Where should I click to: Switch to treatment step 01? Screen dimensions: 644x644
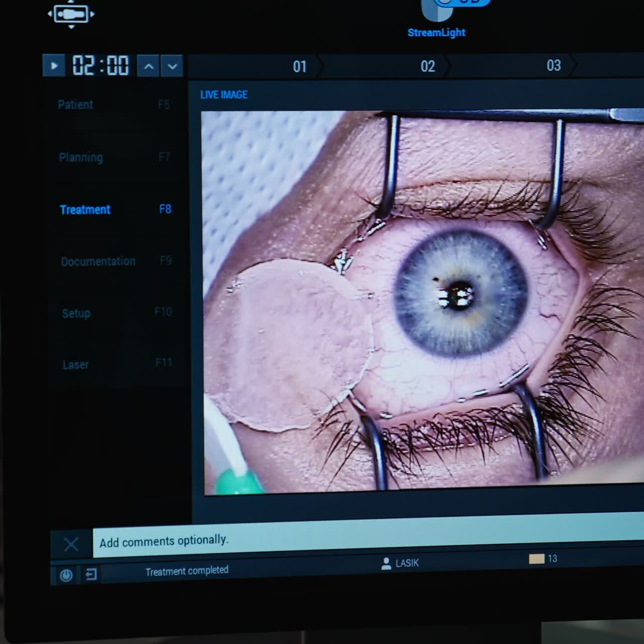[299, 66]
